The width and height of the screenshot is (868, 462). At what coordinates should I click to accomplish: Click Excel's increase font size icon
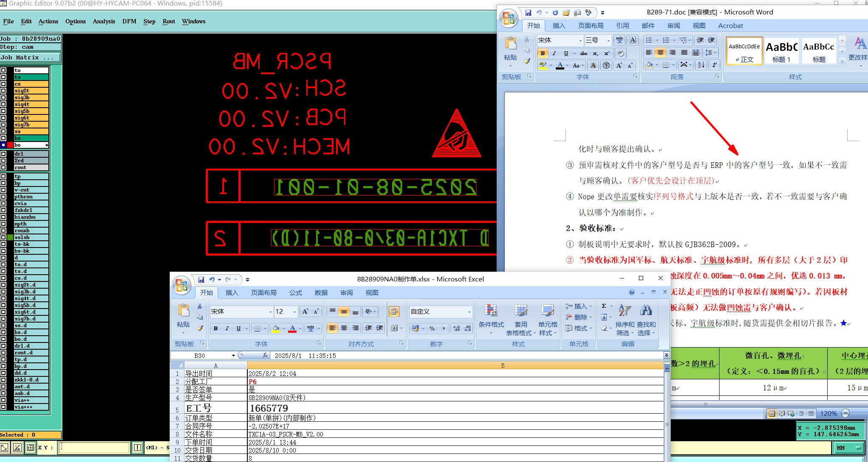[305, 312]
